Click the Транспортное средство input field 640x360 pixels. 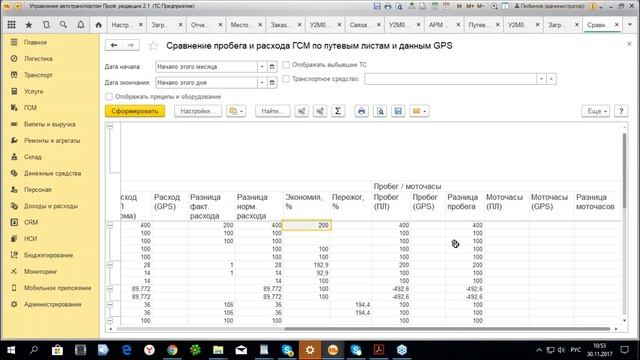pyautogui.click(x=450, y=79)
